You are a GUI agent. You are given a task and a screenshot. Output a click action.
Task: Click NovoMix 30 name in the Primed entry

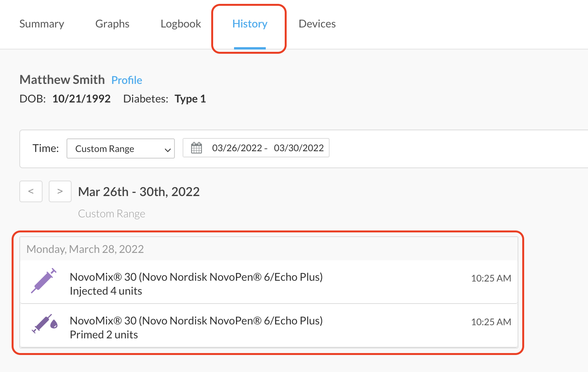[x=196, y=321]
